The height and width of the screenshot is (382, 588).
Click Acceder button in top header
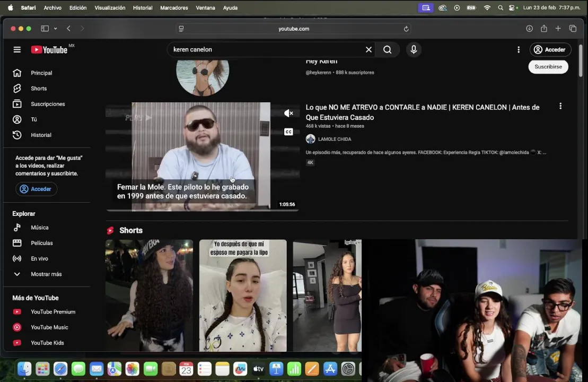550,49
